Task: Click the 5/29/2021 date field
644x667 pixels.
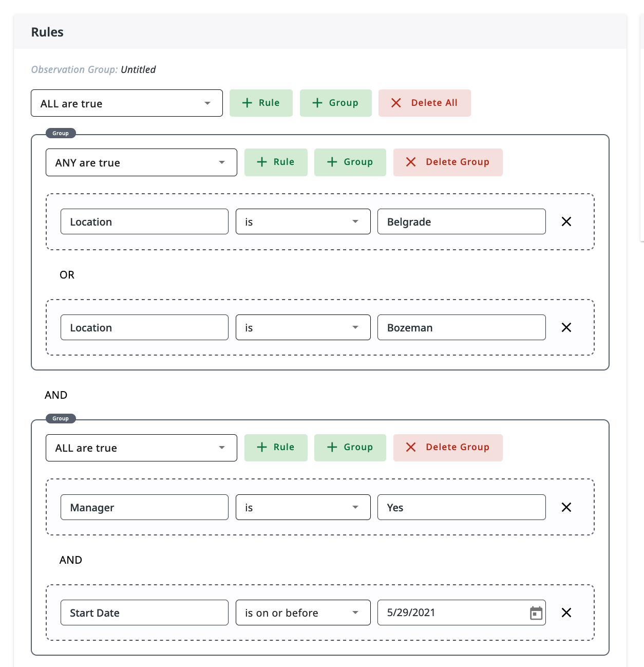Action: click(452, 613)
